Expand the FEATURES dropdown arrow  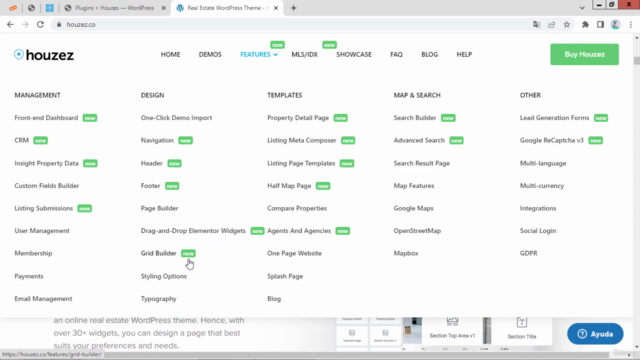[x=276, y=55]
